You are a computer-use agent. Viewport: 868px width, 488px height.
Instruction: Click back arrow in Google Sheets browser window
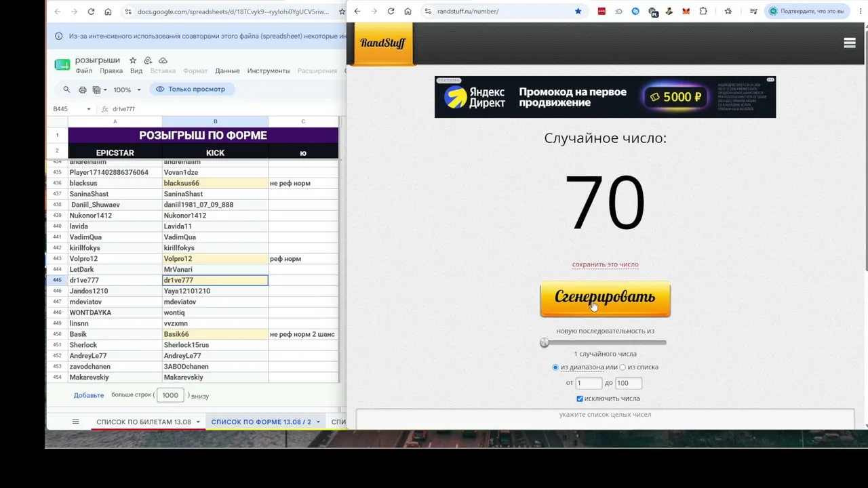pyautogui.click(x=58, y=12)
